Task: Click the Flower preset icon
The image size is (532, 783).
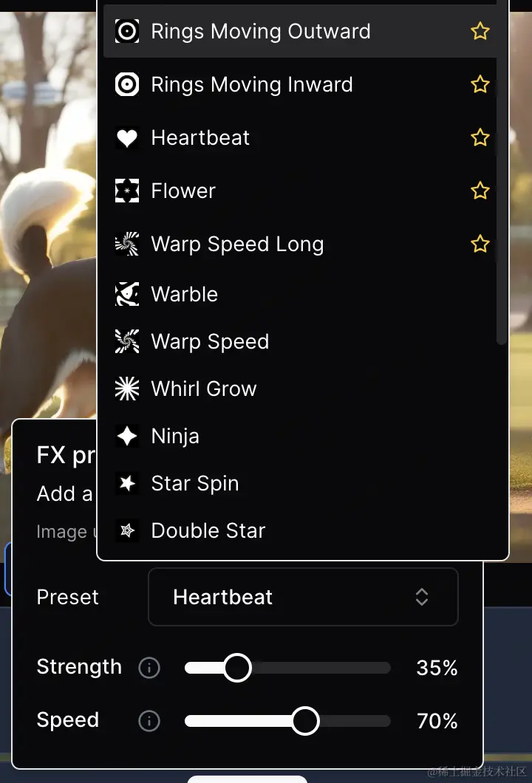Action: tap(127, 191)
